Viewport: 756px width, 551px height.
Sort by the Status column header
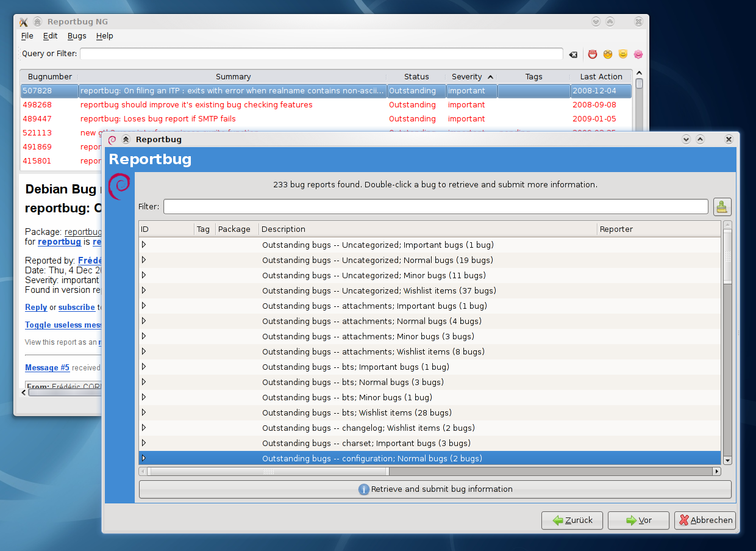[416, 77]
